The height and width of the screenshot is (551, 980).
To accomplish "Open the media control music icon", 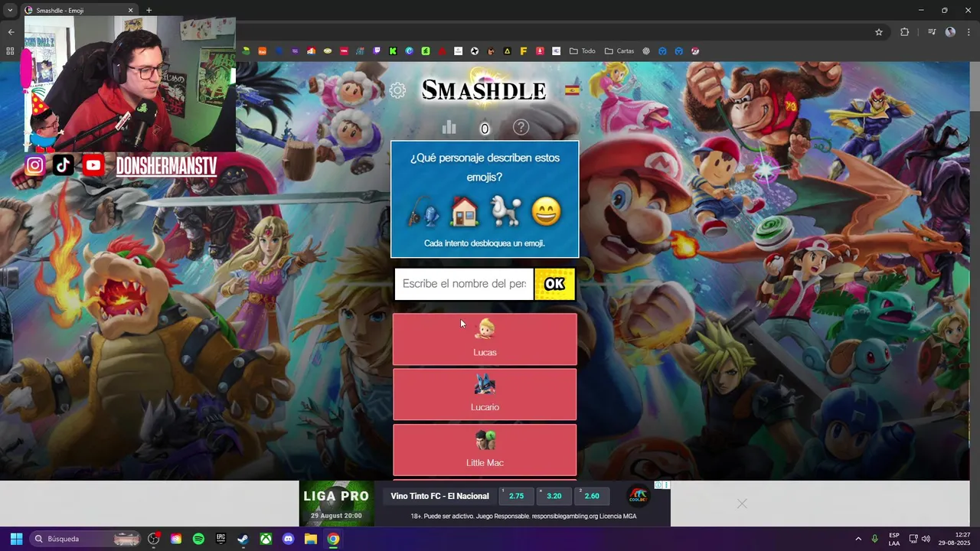I will click(932, 32).
